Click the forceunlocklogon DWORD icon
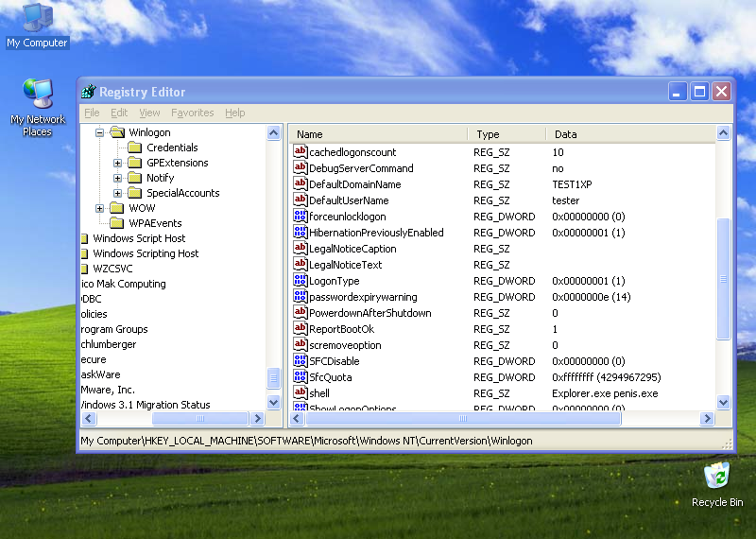 point(300,216)
